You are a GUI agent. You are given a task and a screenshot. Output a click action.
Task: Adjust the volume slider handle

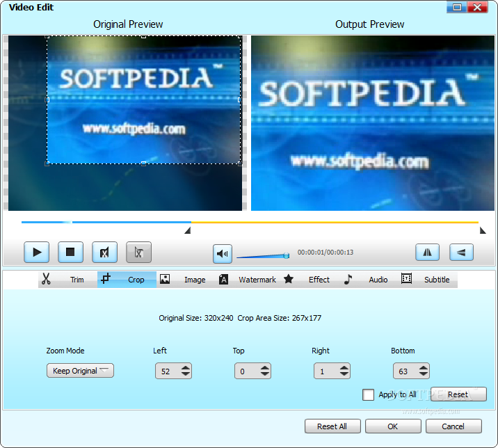point(286,255)
